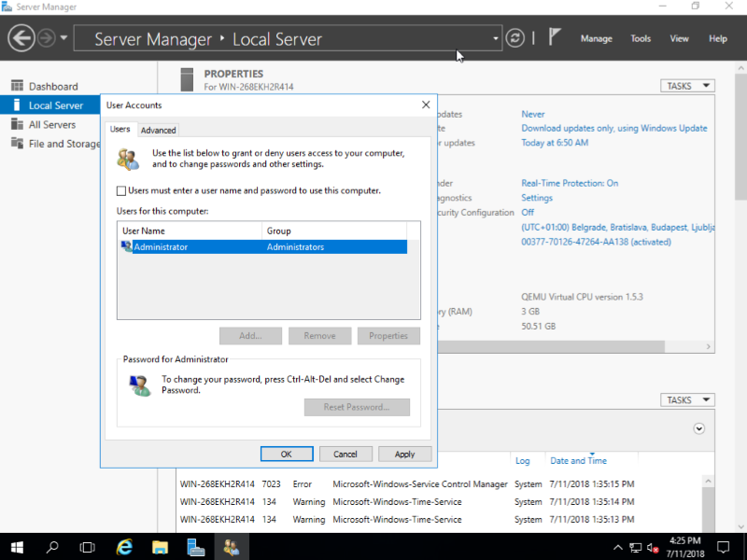Open the Windows Start menu
The height and width of the screenshot is (560, 747).
point(17,547)
